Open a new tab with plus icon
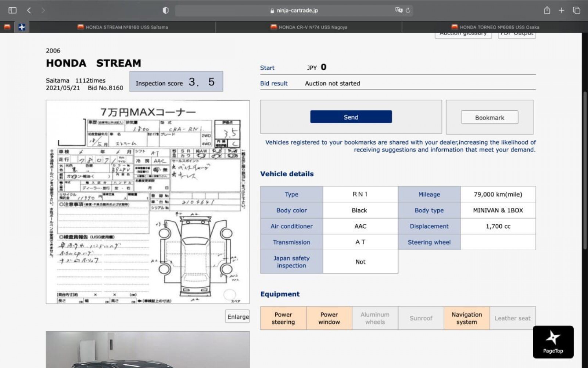 coord(561,10)
